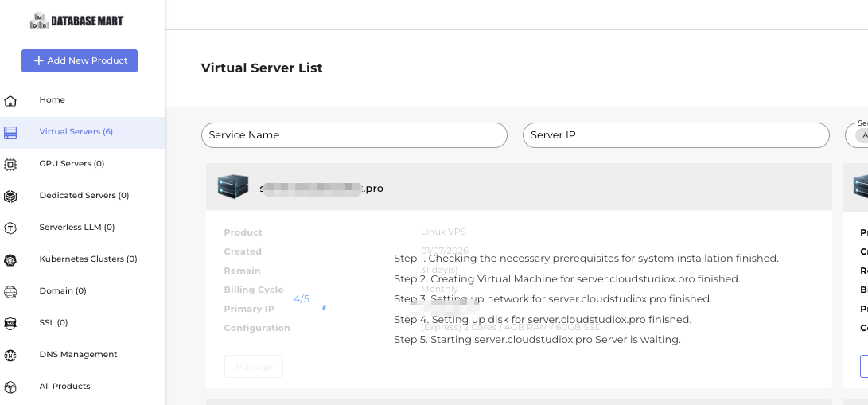This screenshot has width=868, height=405.
Task: Click 'Step 4. Setting up disk' text
Action: coord(543,319)
